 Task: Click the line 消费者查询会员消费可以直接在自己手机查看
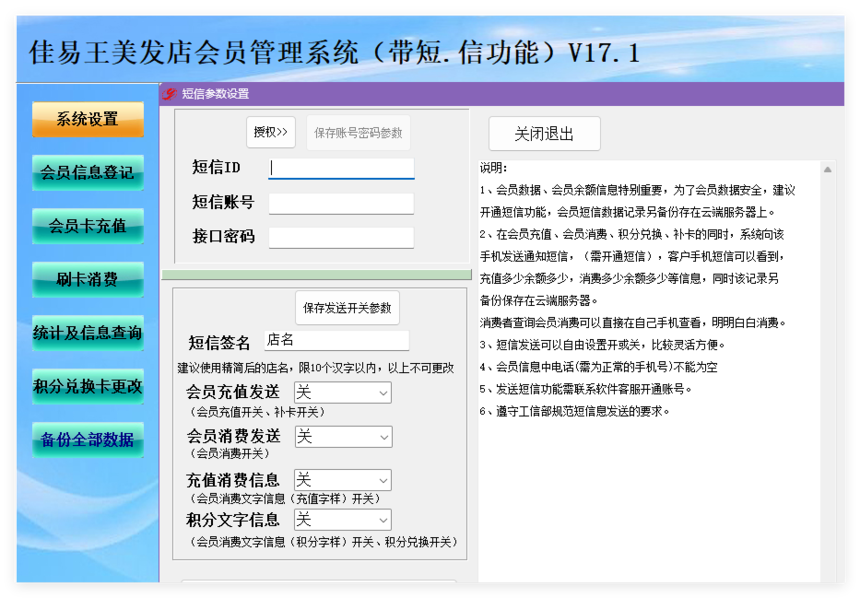click(633, 323)
